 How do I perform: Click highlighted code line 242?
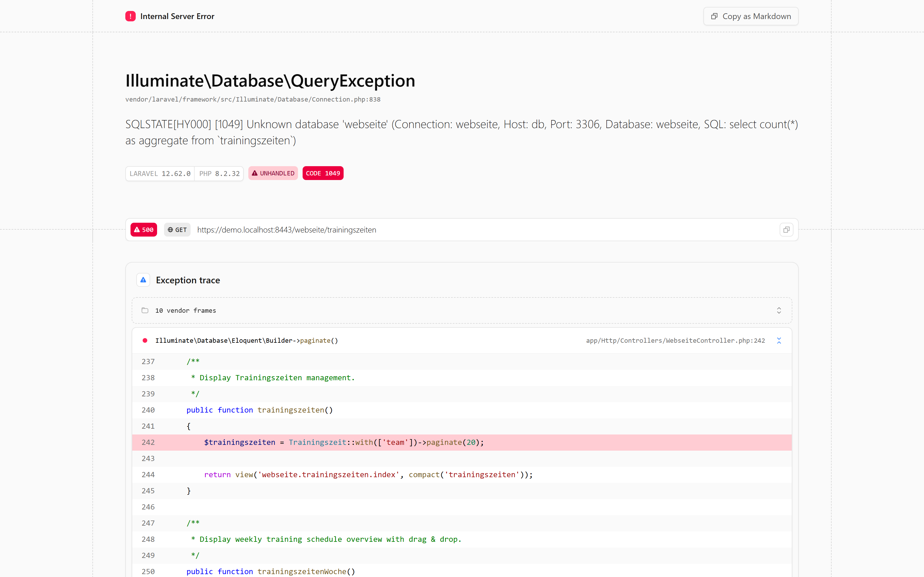[462, 442]
